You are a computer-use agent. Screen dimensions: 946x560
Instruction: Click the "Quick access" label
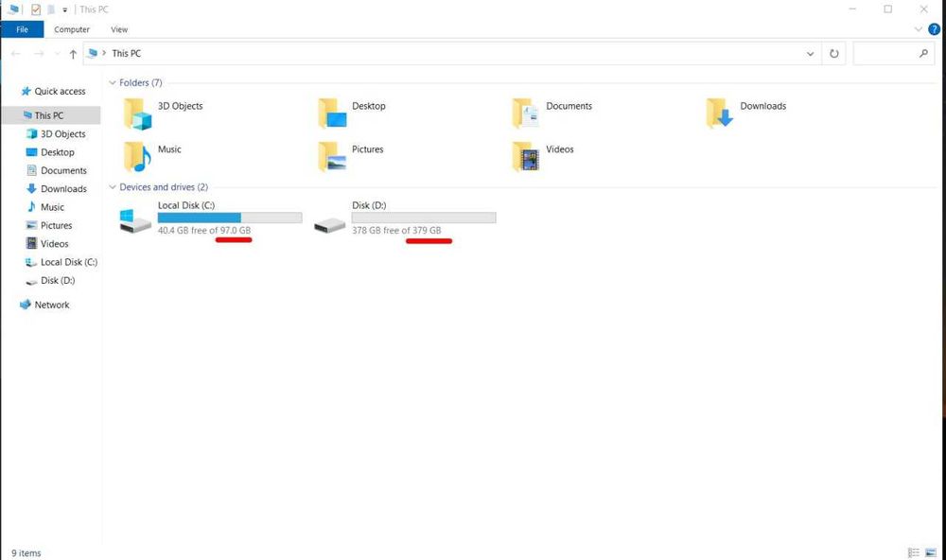tap(60, 91)
